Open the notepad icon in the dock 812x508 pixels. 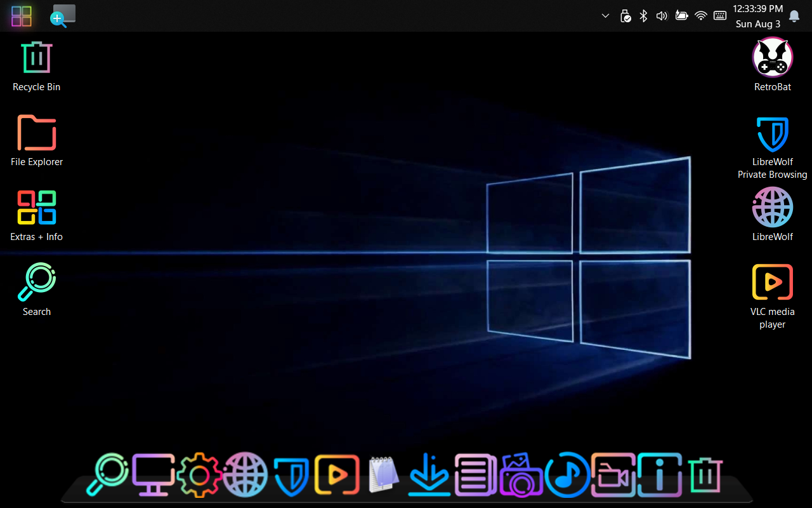tap(383, 475)
